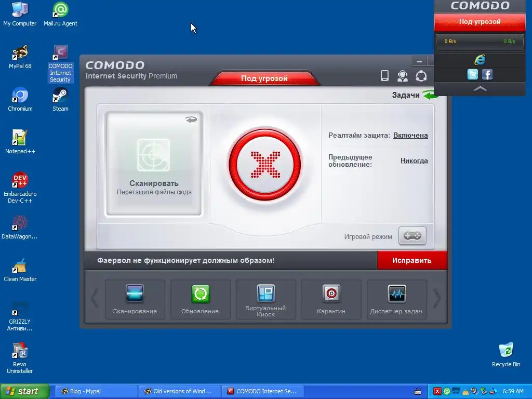Select the GRIZZLY Антиви... desktop icon
Viewport: 532px width, 399px height.
20,315
